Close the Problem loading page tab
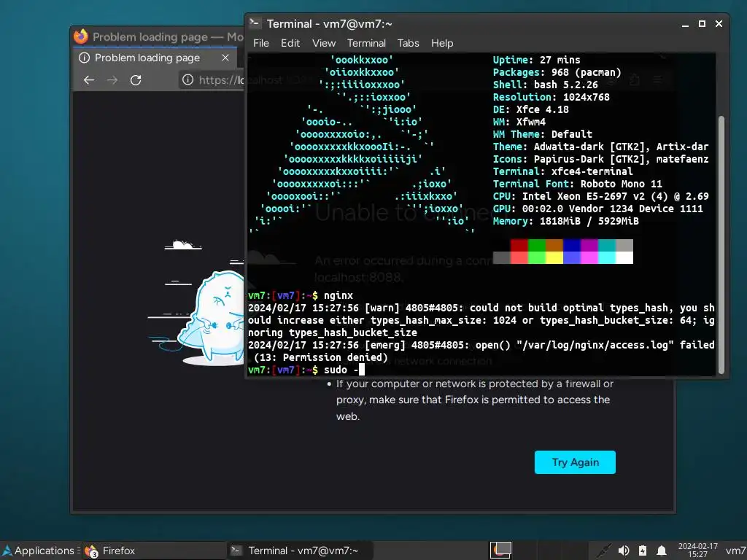747x560 pixels. pyautogui.click(x=225, y=58)
